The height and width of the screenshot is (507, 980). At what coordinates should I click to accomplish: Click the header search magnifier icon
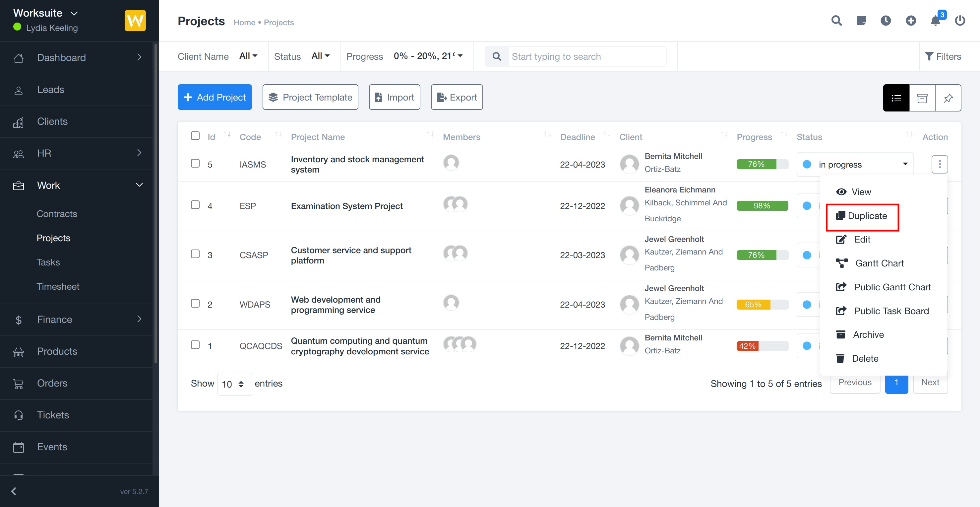pyautogui.click(x=836, y=21)
